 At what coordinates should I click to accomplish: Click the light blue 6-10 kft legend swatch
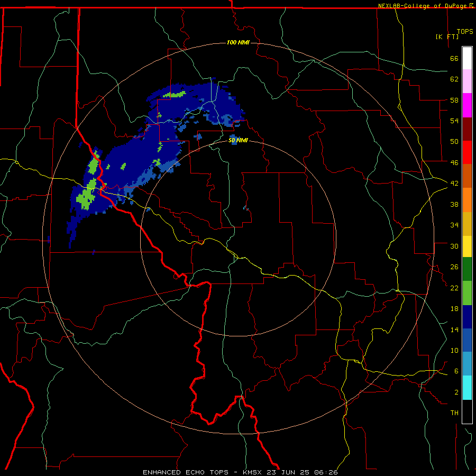[467, 364]
